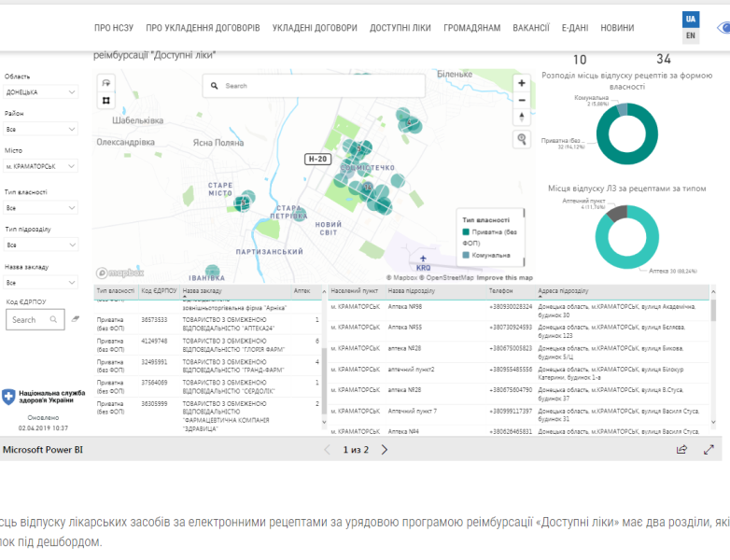The image size is (730, 560).
Task: Zoom out on the map
Action: pos(522,100)
